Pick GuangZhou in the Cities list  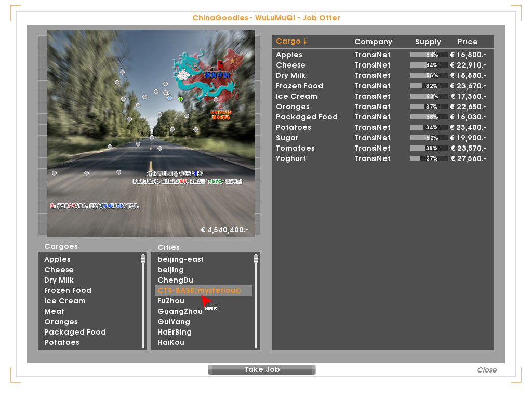coord(180,312)
